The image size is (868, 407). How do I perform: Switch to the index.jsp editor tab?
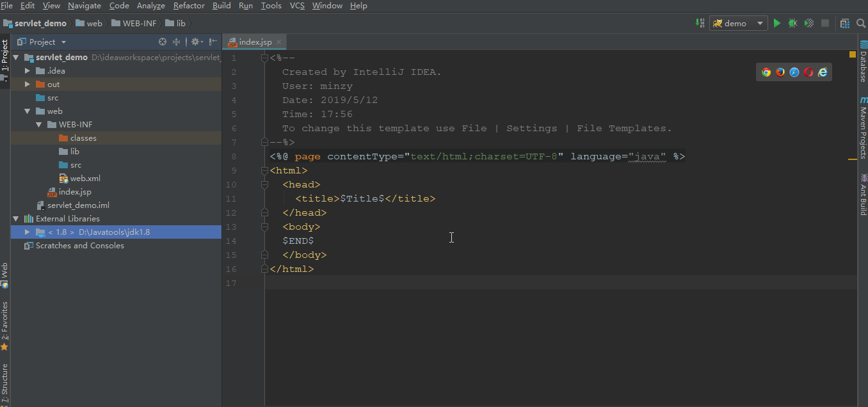[x=254, y=40]
